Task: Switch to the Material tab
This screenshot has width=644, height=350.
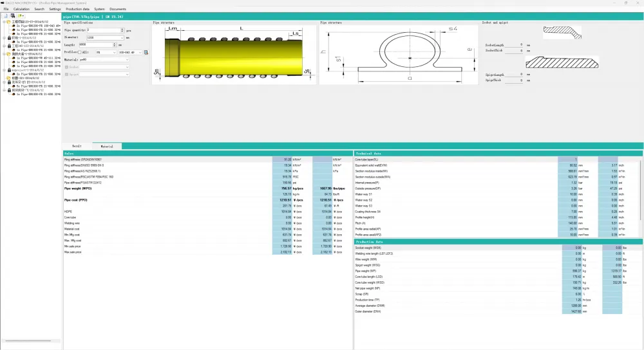Action: point(107,146)
